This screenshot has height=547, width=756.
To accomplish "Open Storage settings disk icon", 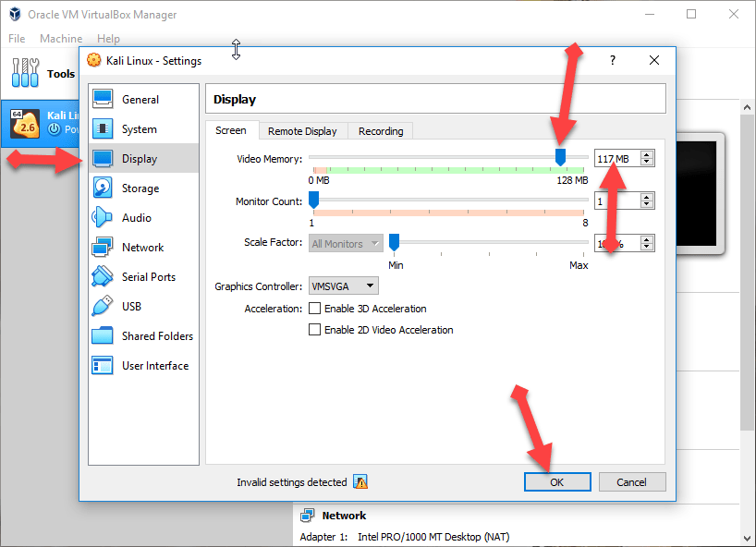I will [x=103, y=188].
